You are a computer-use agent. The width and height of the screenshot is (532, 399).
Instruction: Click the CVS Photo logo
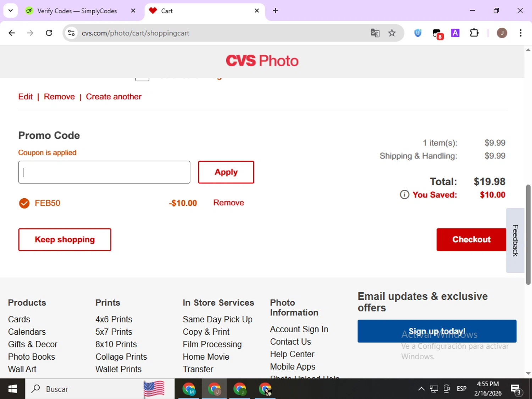coord(262,61)
